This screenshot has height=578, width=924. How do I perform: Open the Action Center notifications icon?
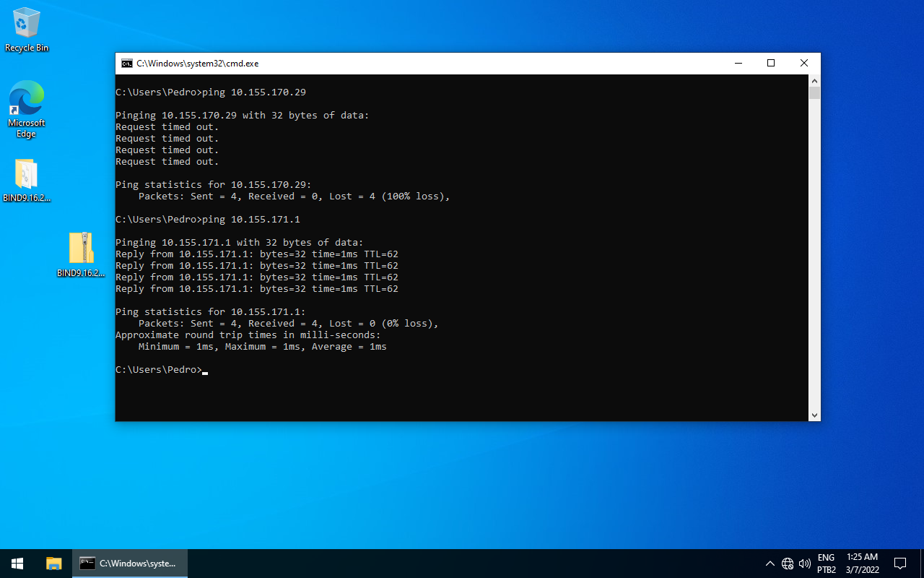900,564
